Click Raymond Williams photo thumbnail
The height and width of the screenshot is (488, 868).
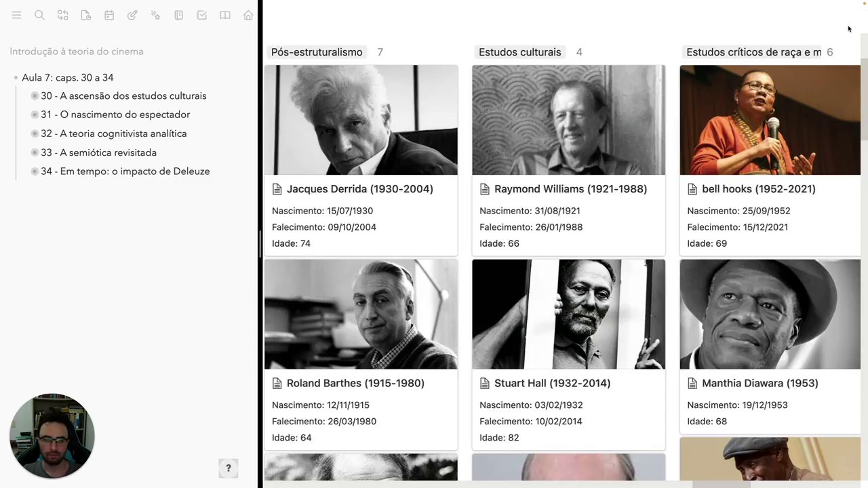coord(569,120)
